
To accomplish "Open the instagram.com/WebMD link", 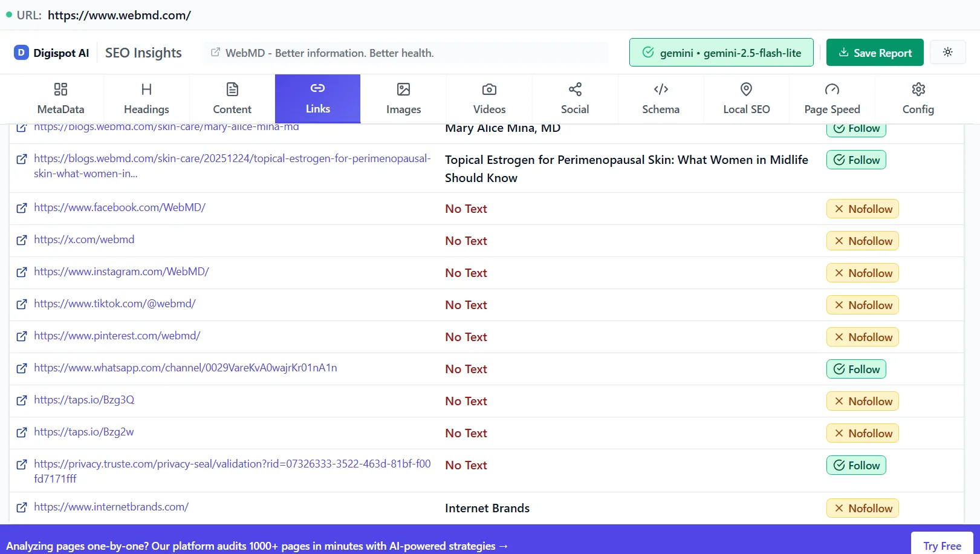I will tap(122, 272).
